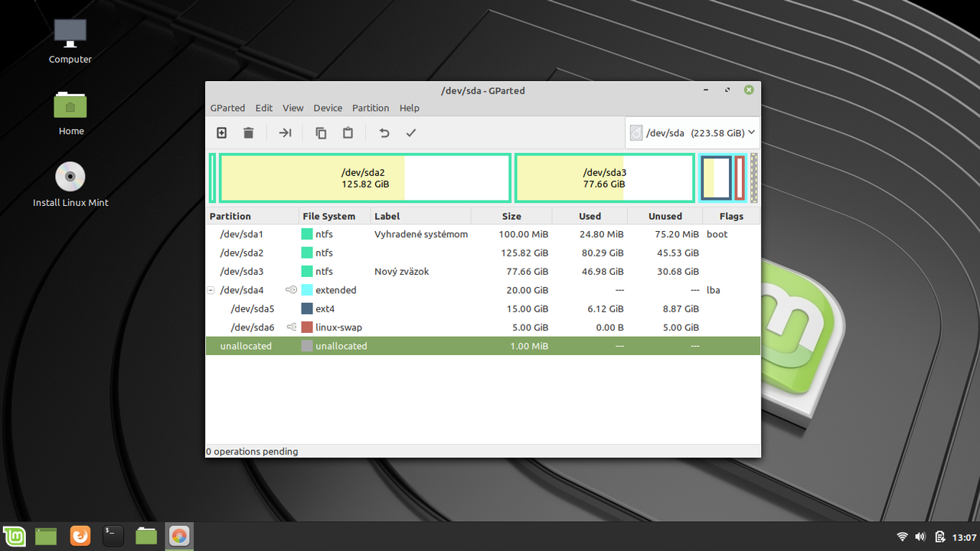980x551 pixels.
Task: Open the Linux Mint start menu
Action: point(14,536)
